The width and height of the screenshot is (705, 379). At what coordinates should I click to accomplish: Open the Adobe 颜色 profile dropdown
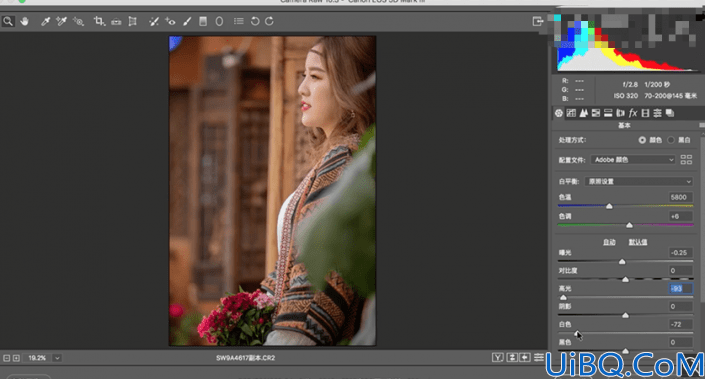click(633, 160)
